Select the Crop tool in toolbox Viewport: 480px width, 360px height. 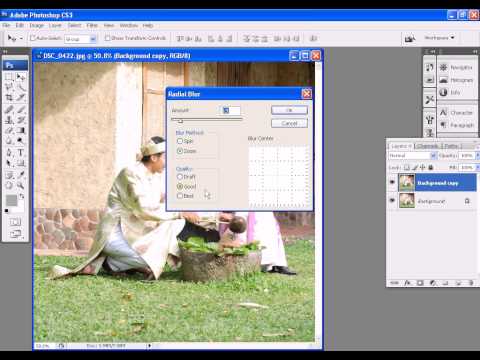[x=9, y=98]
